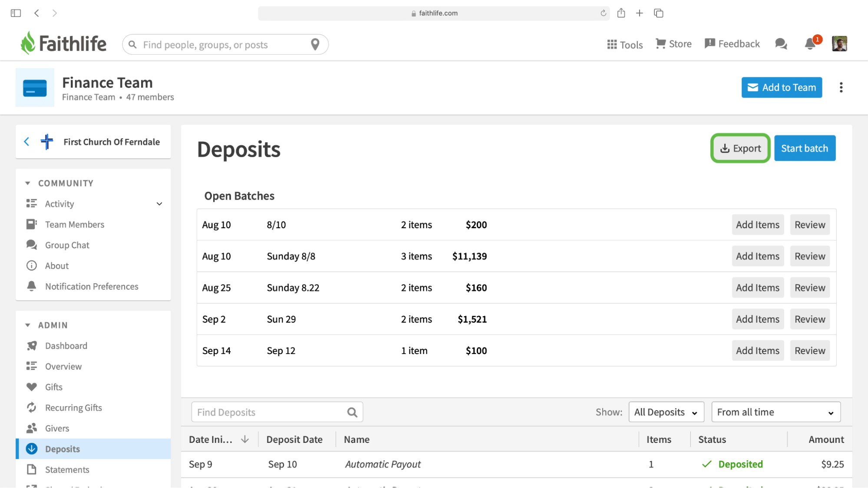Open Gifts in admin menu

[54, 387]
